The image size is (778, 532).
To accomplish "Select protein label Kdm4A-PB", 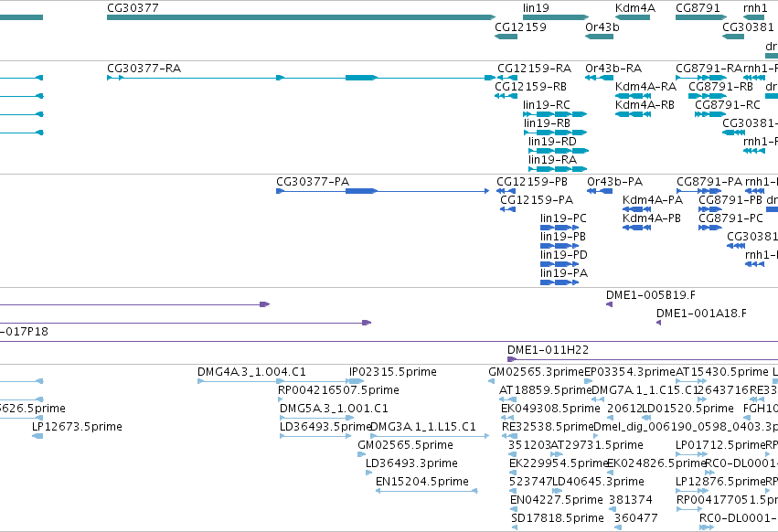I will pos(652,218).
